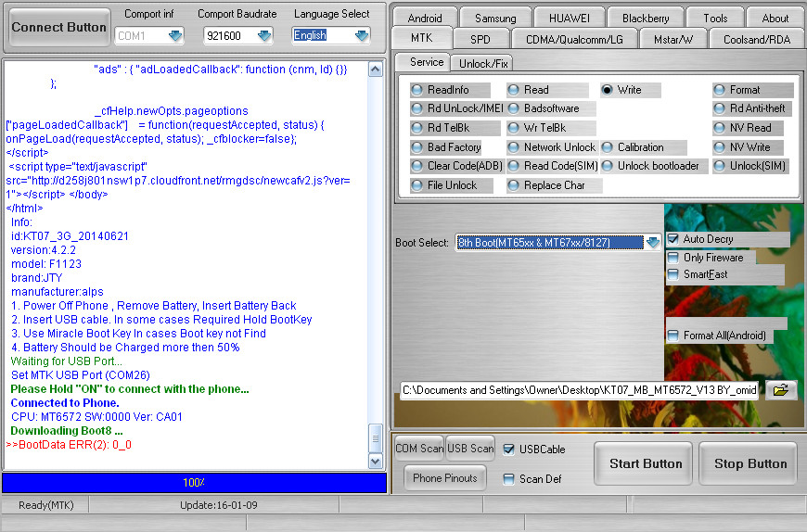Run COM Scan

419,449
